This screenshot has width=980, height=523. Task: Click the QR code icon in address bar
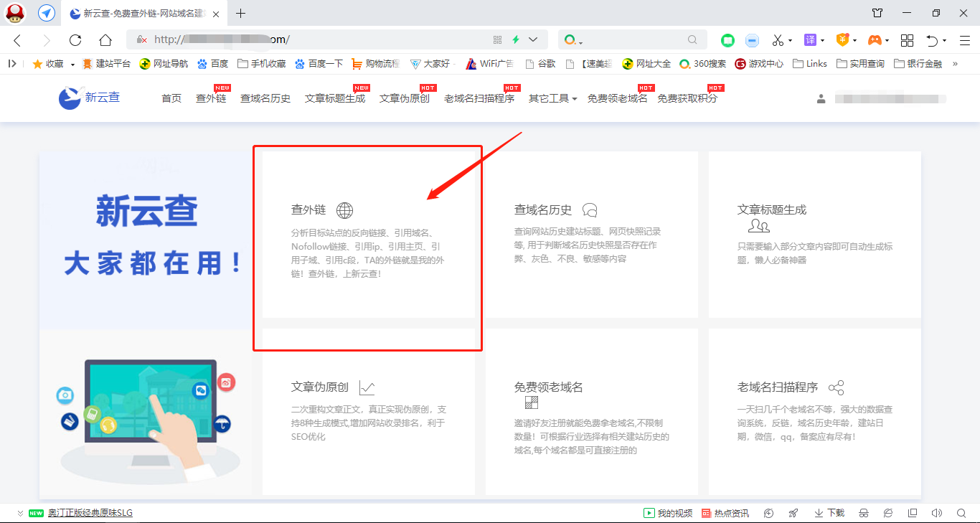click(x=498, y=40)
